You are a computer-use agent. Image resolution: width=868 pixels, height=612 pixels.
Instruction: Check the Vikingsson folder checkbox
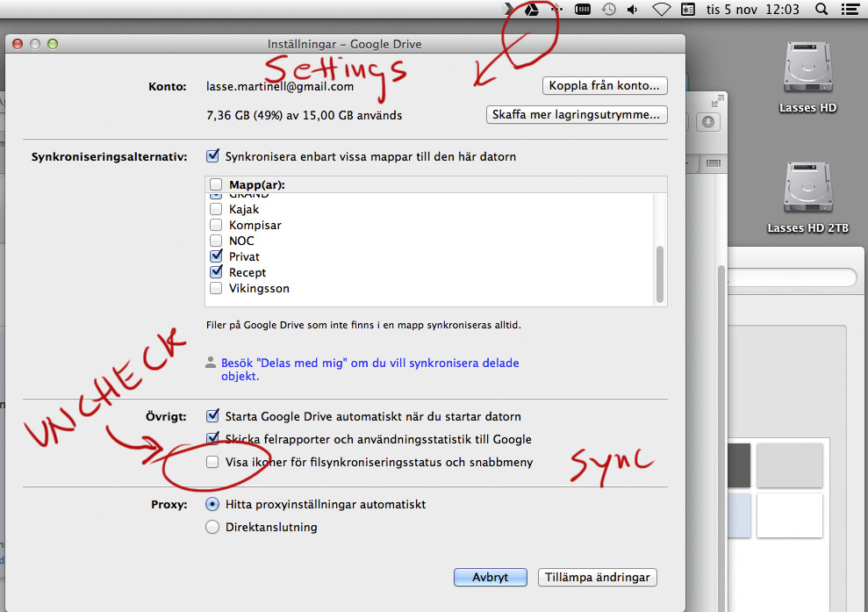[x=216, y=288]
